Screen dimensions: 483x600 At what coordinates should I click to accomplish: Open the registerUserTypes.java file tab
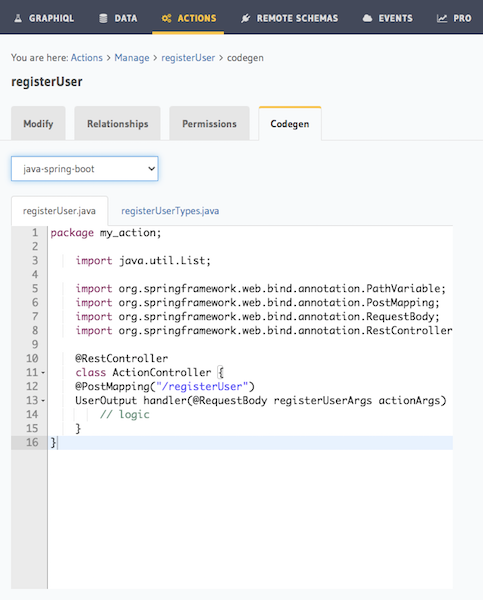click(x=170, y=211)
